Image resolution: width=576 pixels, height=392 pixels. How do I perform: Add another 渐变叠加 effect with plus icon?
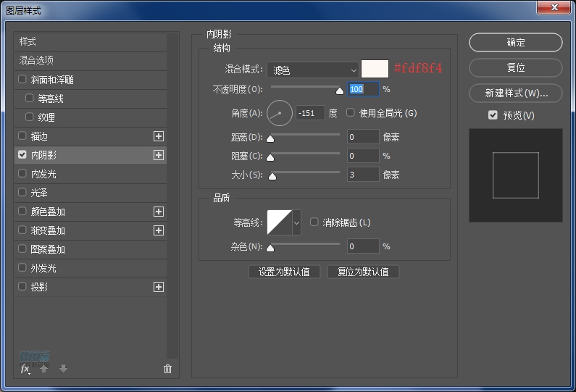(159, 230)
